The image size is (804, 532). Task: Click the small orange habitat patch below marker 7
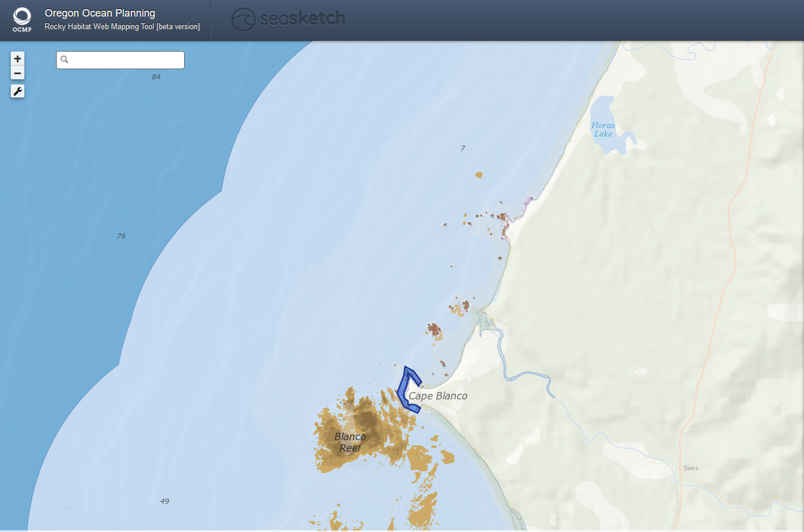click(479, 175)
